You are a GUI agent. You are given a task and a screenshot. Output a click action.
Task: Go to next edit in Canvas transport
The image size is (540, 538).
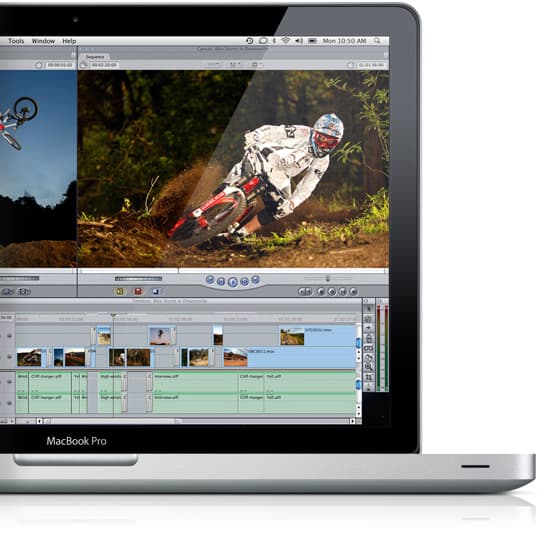pos(256,280)
